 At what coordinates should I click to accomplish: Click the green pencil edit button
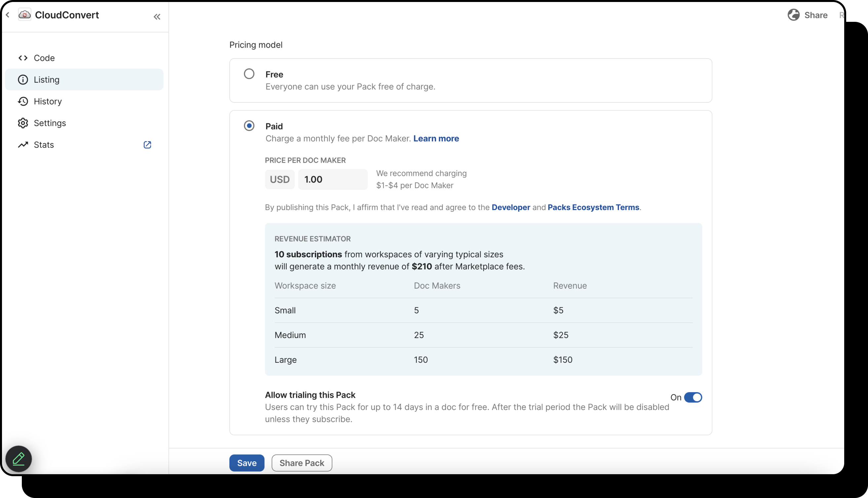19,459
